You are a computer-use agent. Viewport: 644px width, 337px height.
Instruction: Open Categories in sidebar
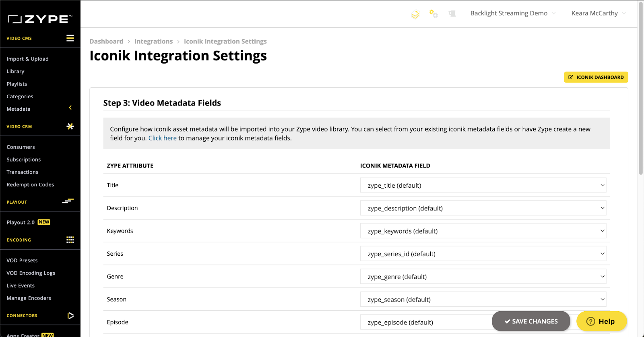(x=20, y=97)
